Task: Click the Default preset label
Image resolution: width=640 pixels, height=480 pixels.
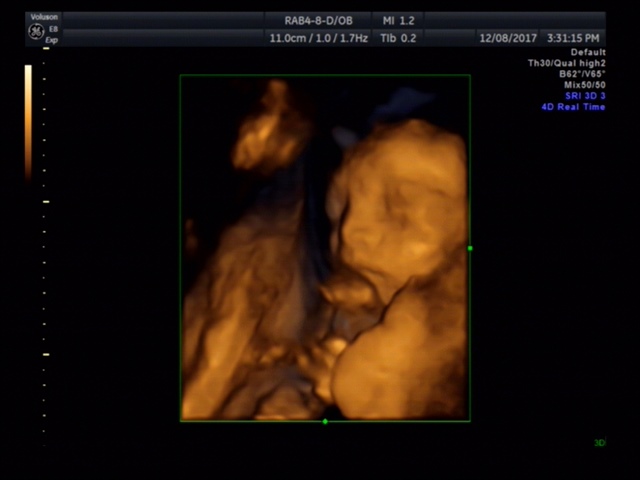Action: (x=587, y=52)
